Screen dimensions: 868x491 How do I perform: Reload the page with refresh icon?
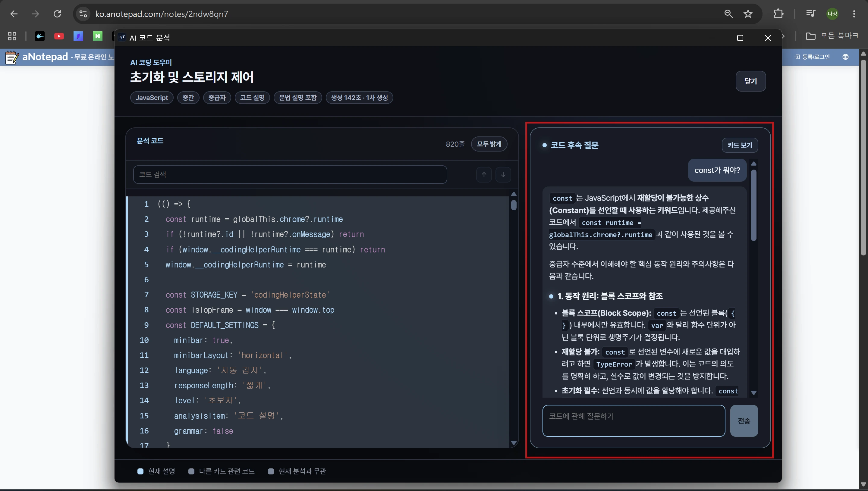pyautogui.click(x=57, y=14)
